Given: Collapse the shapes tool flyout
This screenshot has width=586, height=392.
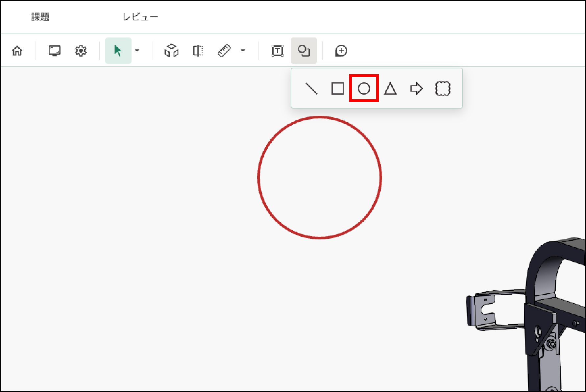Looking at the screenshot, I should (x=304, y=51).
